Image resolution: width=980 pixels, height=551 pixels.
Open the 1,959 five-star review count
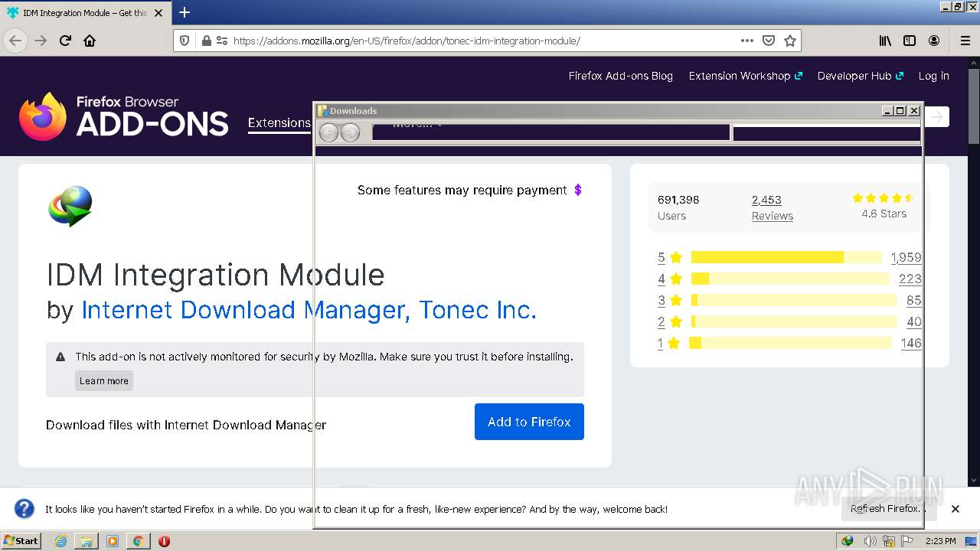coord(906,257)
